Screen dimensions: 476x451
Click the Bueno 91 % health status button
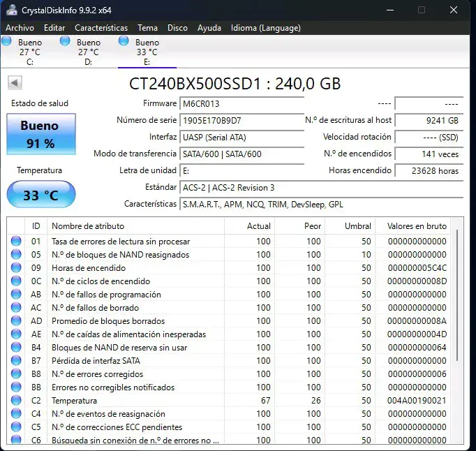coord(41,134)
